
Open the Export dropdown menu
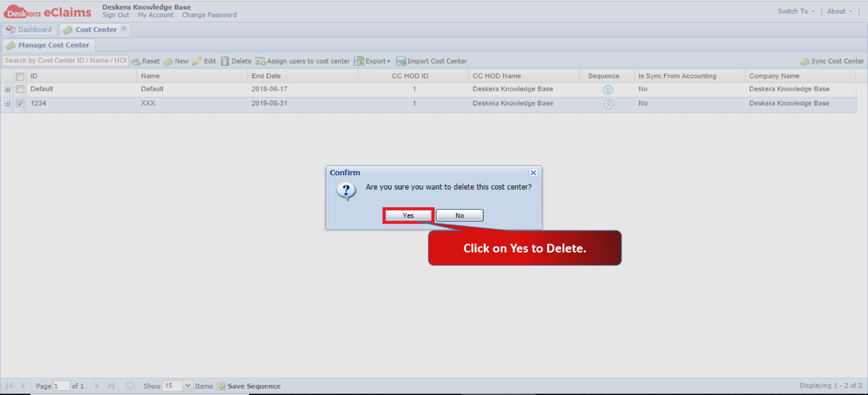(x=372, y=61)
